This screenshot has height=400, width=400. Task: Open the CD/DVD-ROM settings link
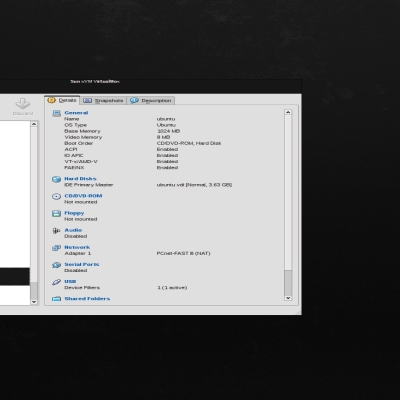tap(83, 196)
